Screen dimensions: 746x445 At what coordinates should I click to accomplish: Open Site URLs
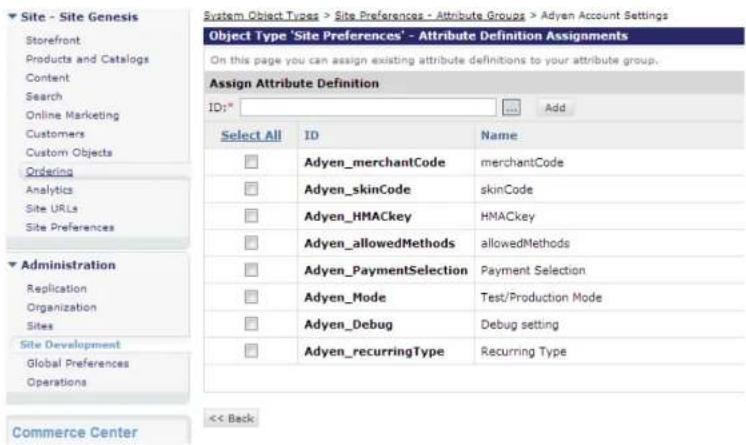(52, 208)
